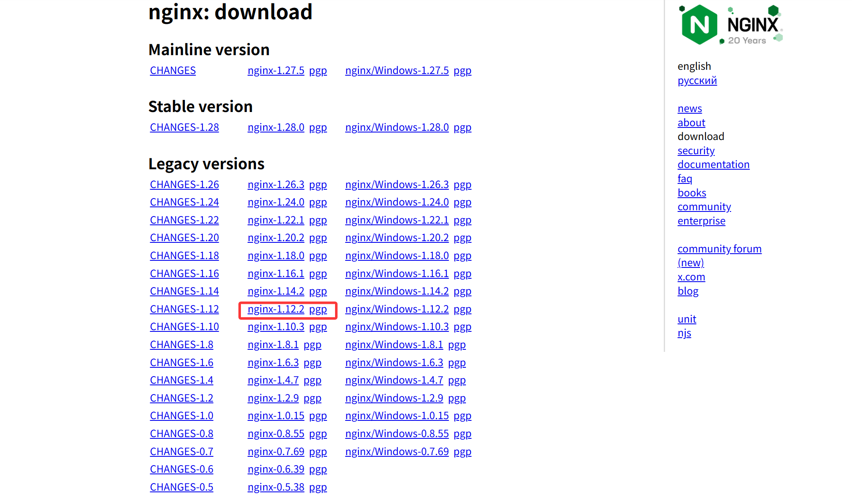Open the faq page

[685, 178]
